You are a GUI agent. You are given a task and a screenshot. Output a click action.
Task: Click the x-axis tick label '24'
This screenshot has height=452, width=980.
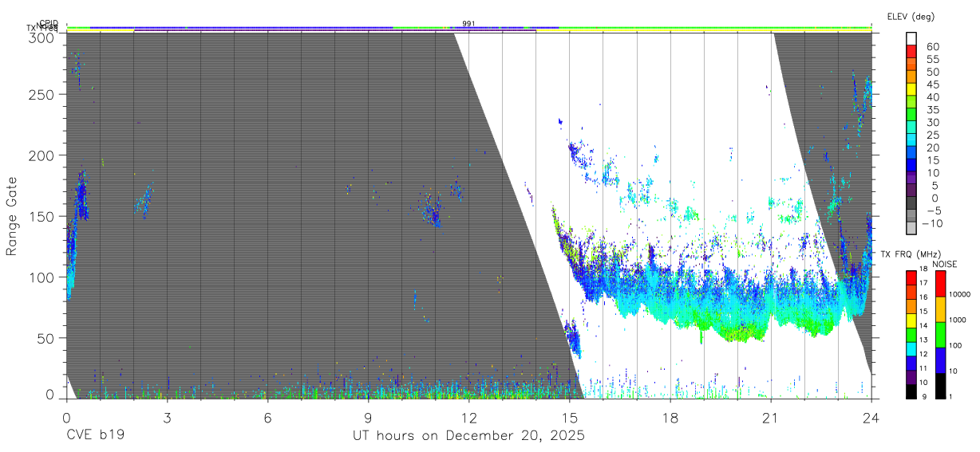tap(871, 416)
